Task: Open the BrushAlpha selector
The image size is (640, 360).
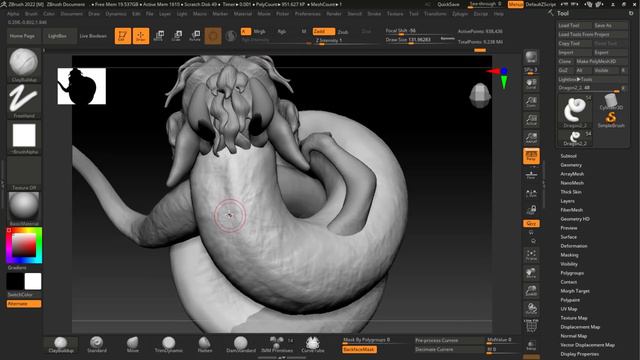Action: 24,138
